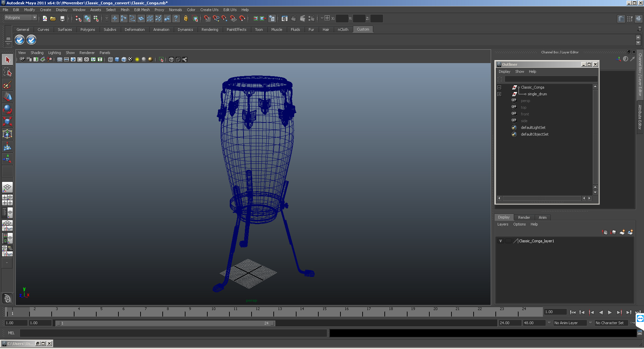Image resolution: width=644 pixels, height=349 pixels.
Task: Toggle viewport wireframe shading cube
Action: (110, 59)
